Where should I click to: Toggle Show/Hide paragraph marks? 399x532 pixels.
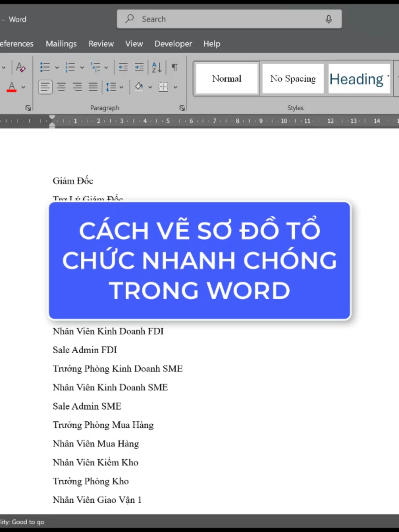(174, 67)
